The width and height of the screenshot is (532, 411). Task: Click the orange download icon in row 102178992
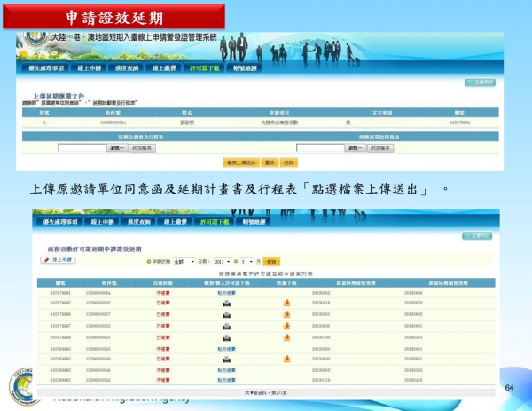(x=286, y=303)
